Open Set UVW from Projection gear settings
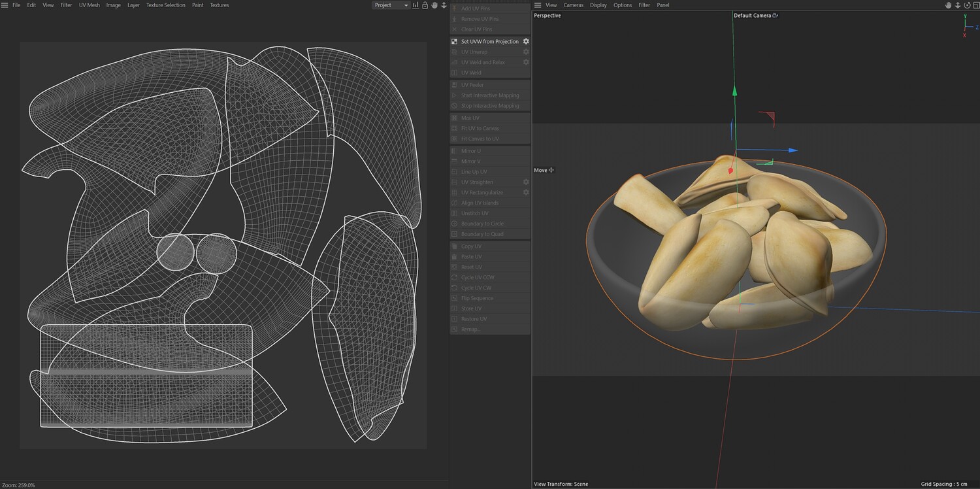The height and width of the screenshot is (489, 980). pyautogui.click(x=526, y=41)
